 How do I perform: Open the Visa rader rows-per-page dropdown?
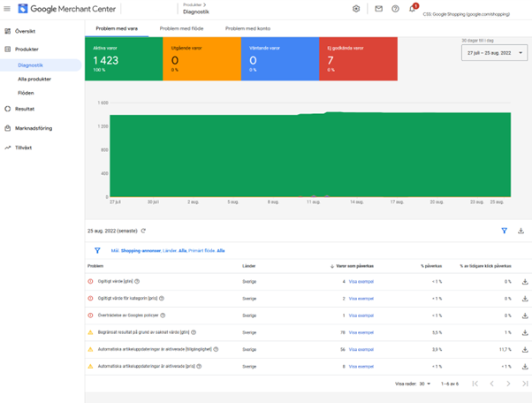coord(425,384)
